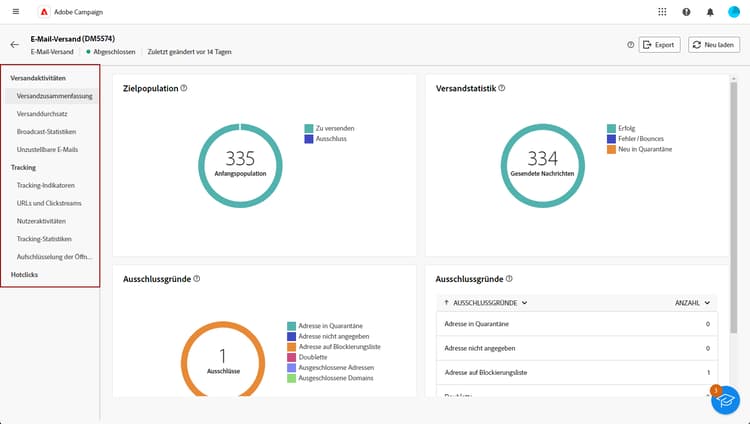750x424 pixels.
Task: Click the Fehler / Bounces legend swatch
Action: click(x=611, y=139)
